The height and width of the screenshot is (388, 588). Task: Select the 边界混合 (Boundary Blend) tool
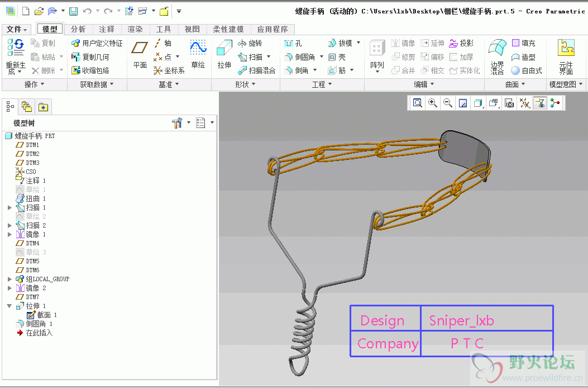(498, 56)
